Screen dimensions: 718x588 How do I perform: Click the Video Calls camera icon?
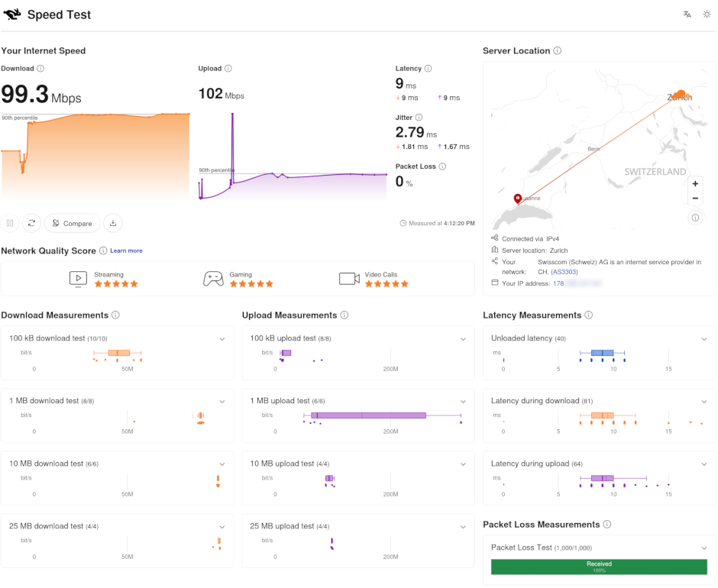(x=349, y=279)
